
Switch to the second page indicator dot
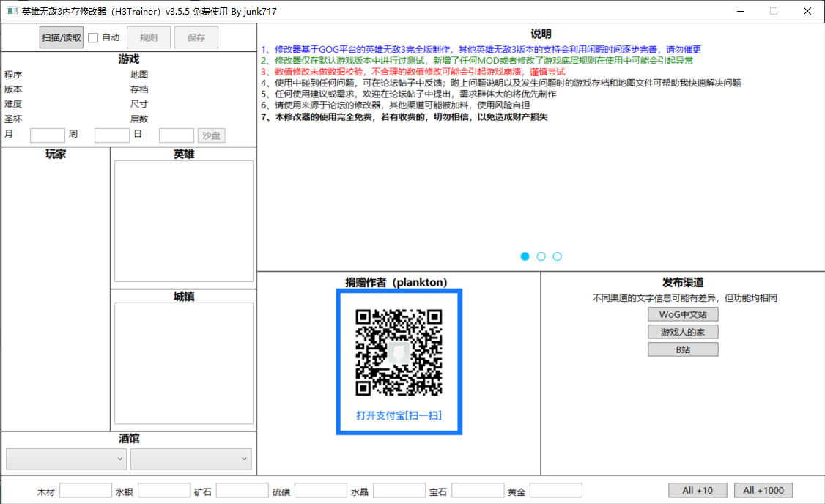541,256
